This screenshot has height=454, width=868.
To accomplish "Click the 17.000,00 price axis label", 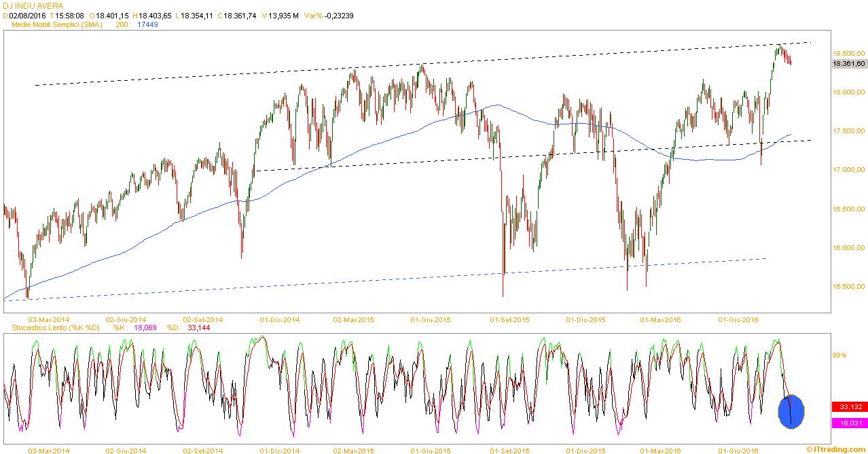I will click(849, 170).
